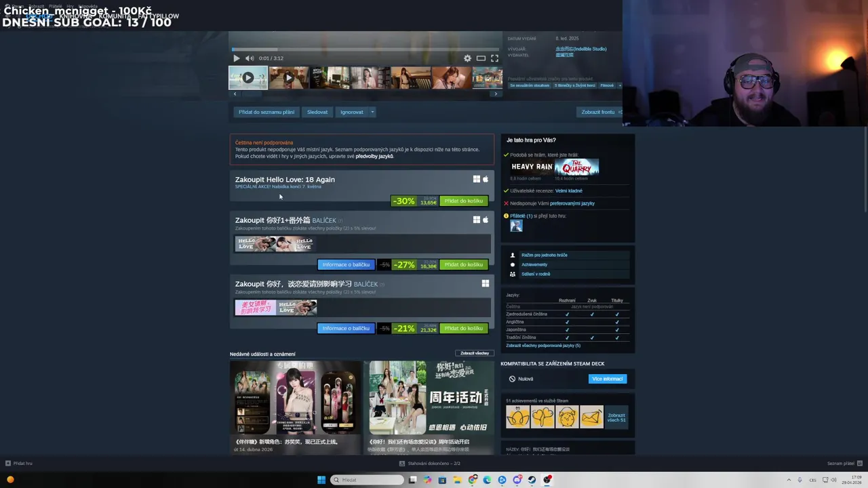Screen dimensions: 868x488
Task: Open Přátelé (1) wishlist link
Action: [521, 216]
